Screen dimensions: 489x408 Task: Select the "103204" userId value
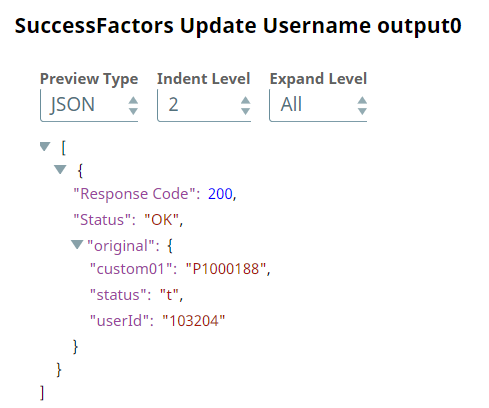(194, 321)
